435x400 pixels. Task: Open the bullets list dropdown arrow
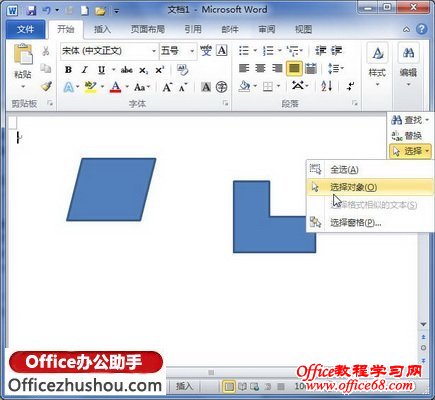pyautogui.click(x=255, y=51)
